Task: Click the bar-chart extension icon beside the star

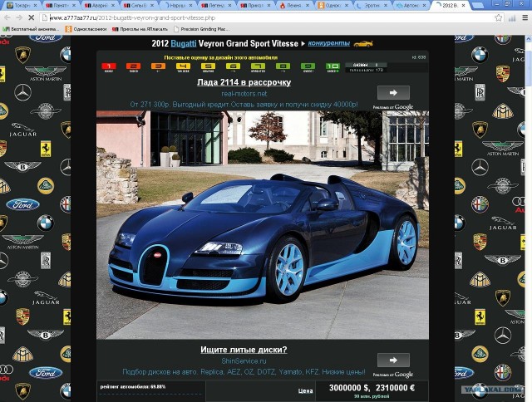Action: pyautogui.click(x=512, y=18)
